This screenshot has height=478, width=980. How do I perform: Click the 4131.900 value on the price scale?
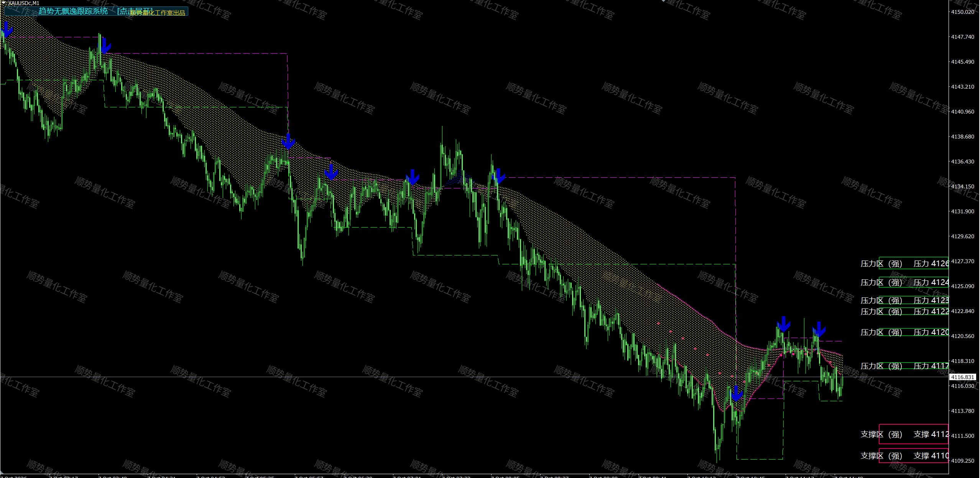(962, 211)
